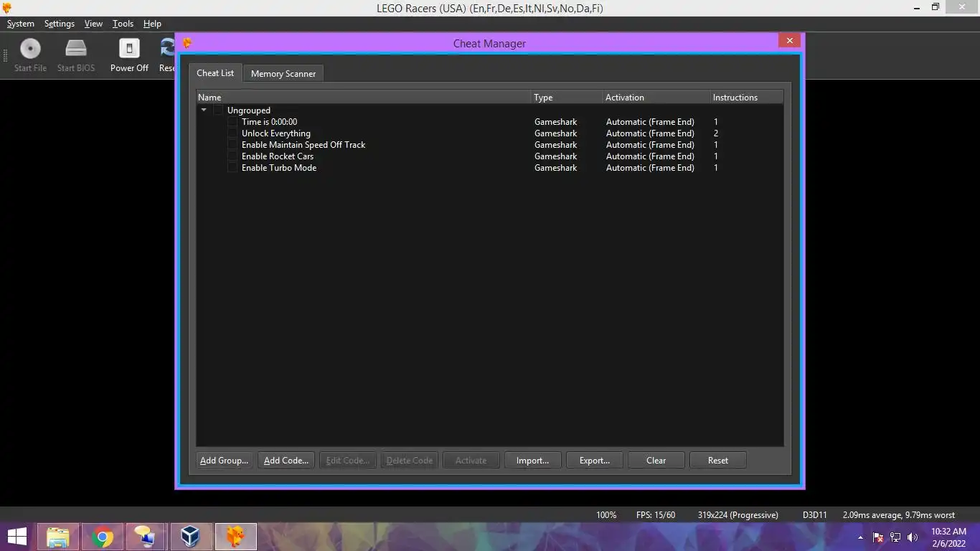Click the disabled Activate button

click(x=471, y=461)
